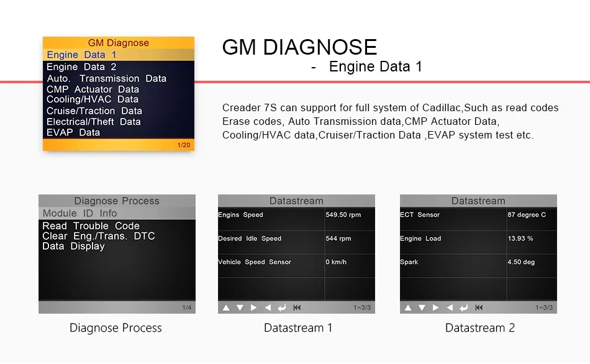Click the GM Diagnose menu title bar

[x=119, y=43]
